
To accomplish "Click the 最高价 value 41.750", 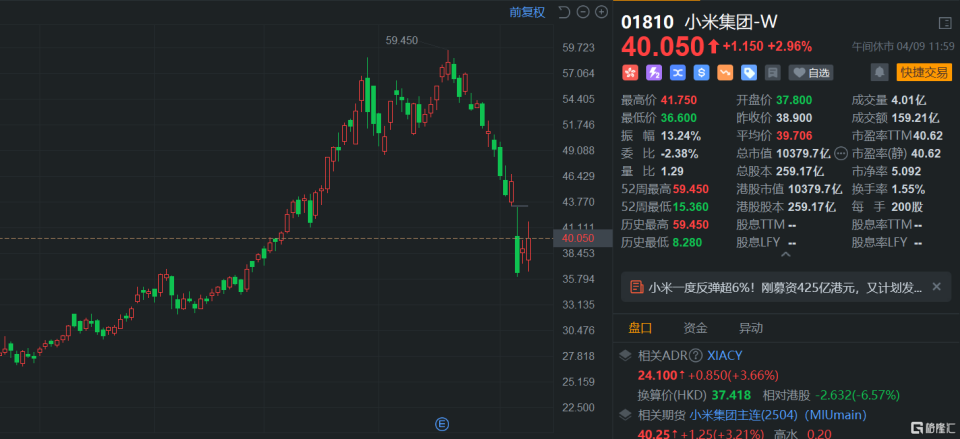I will (678, 100).
